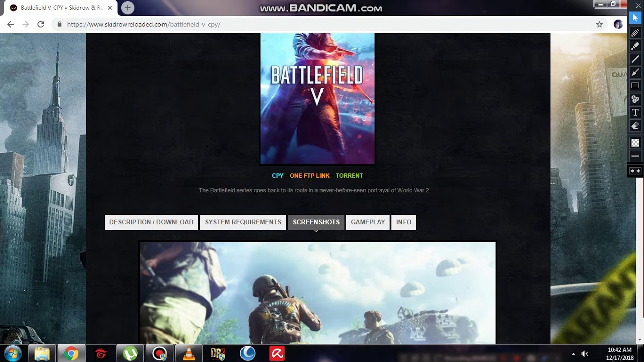Screen dimensions: 644x362
Task: Select the Battlefield V-CPY browser tab
Action: pos(60,8)
